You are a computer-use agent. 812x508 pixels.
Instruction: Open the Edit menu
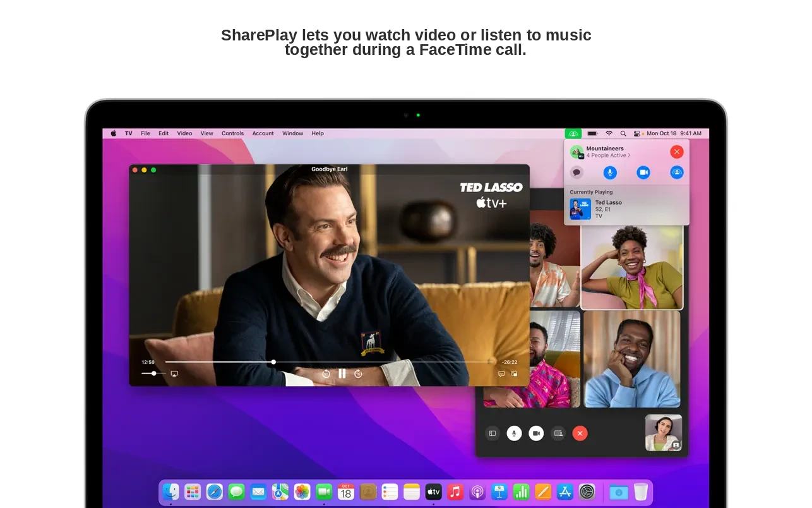click(x=164, y=133)
